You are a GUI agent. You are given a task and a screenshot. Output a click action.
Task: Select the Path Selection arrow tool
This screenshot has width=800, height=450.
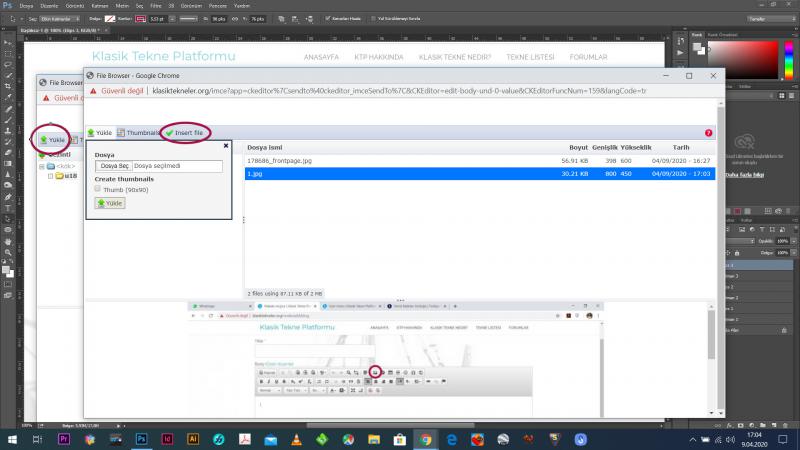tap(8, 219)
